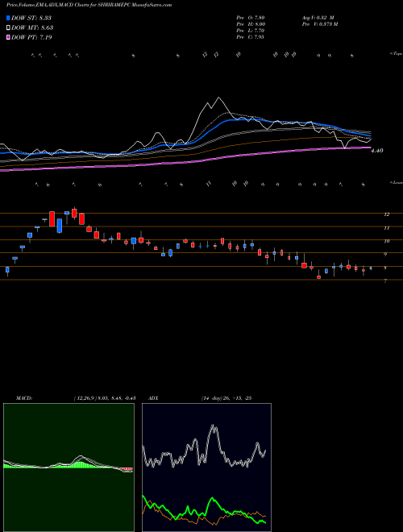Click the blue DOW ST legend swatch
The height and width of the screenshot is (532, 403).
click(x=8, y=18)
